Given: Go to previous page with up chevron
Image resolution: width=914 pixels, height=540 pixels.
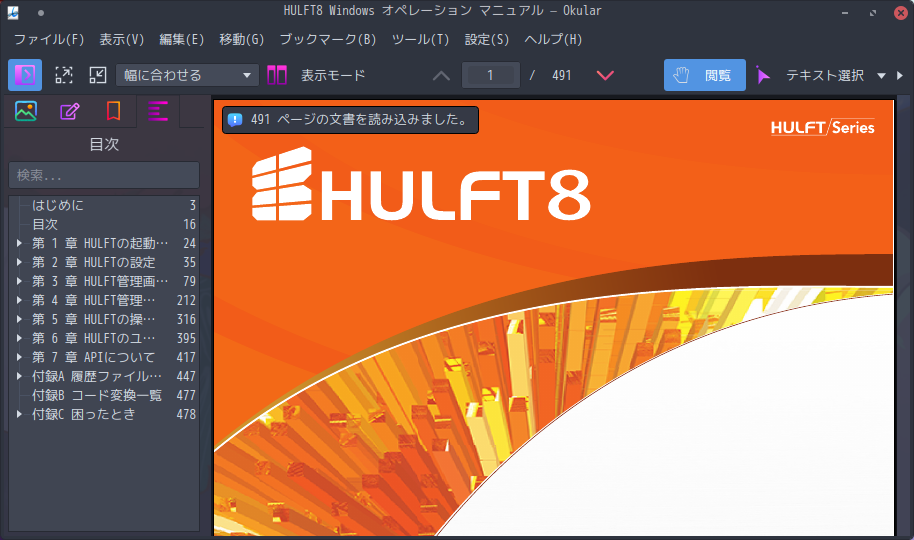Looking at the screenshot, I should [441, 75].
